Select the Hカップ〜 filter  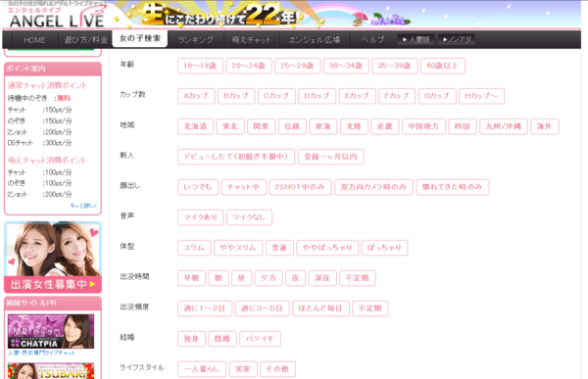click(481, 96)
